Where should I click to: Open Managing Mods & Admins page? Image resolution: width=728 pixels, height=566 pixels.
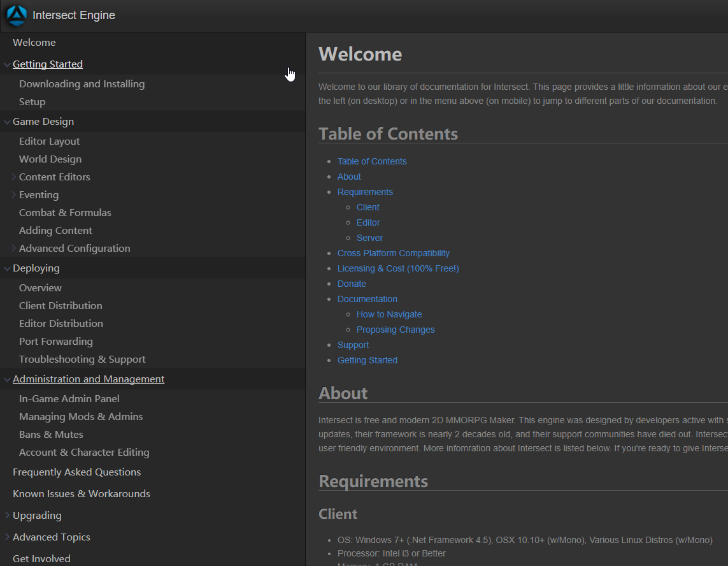tap(81, 416)
